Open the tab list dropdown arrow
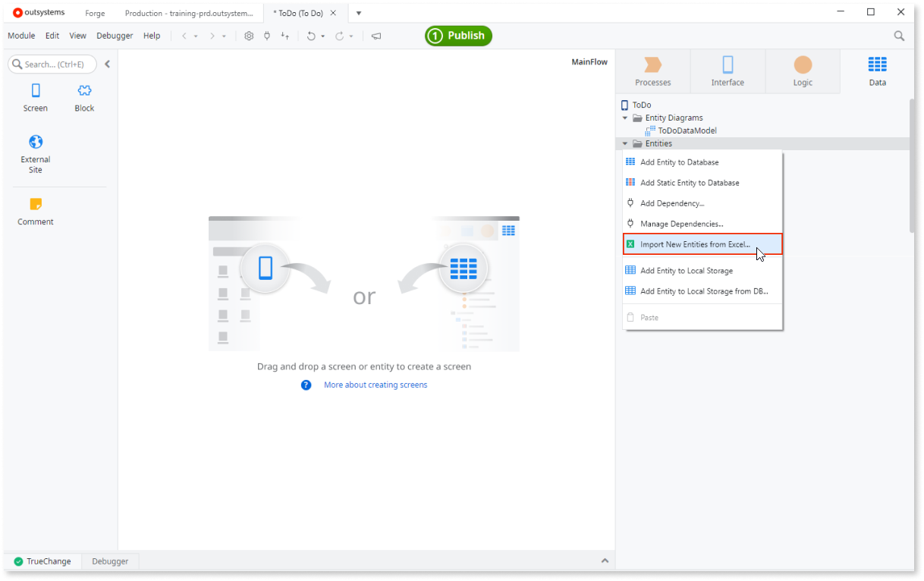 (357, 13)
